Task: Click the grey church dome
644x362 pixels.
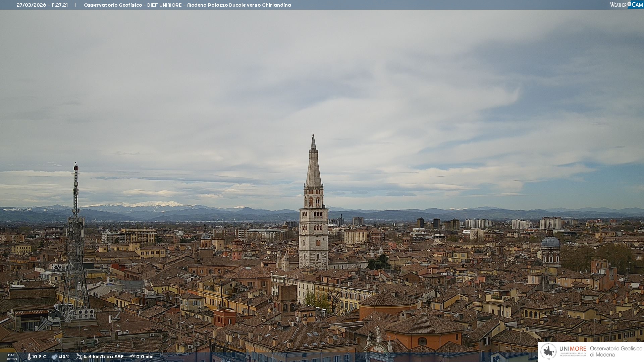Action: tap(550, 242)
